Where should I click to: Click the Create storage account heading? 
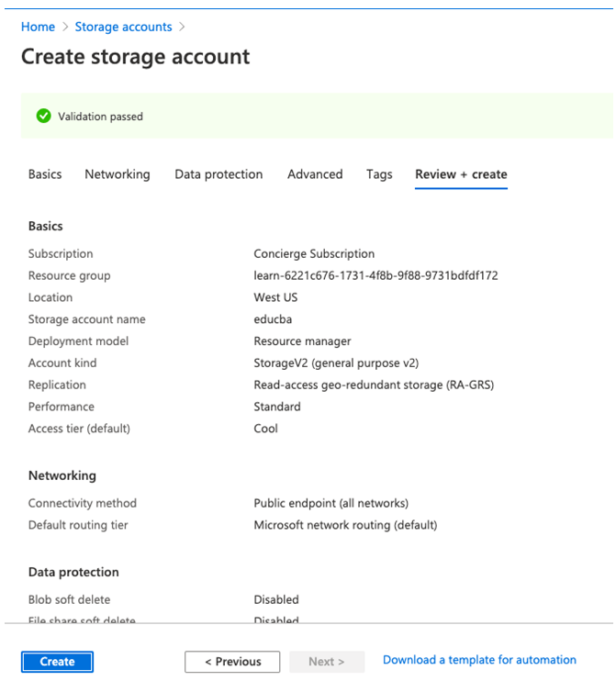click(135, 57)
